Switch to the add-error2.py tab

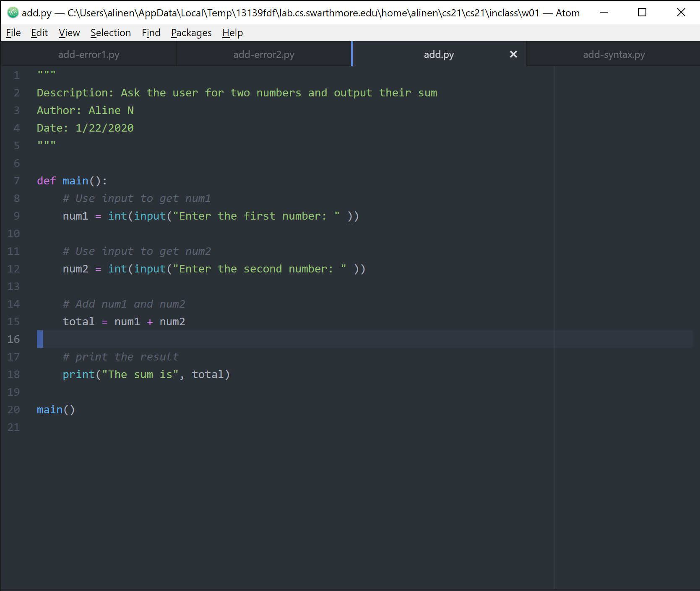click(x=264, y=54)
